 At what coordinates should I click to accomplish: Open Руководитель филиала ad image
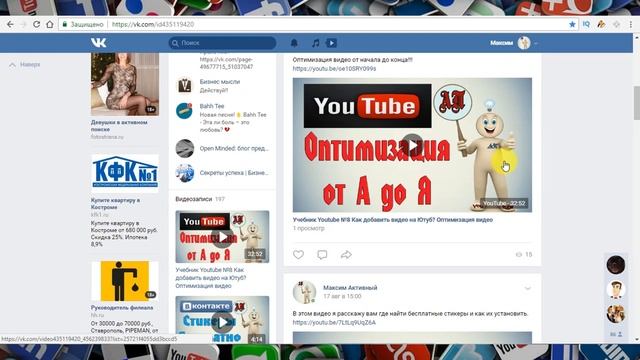point(125,281)
